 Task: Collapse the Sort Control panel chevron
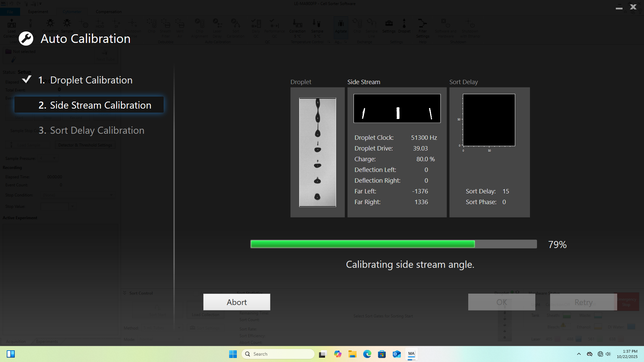pyautogui.click(x=125, y=293)
